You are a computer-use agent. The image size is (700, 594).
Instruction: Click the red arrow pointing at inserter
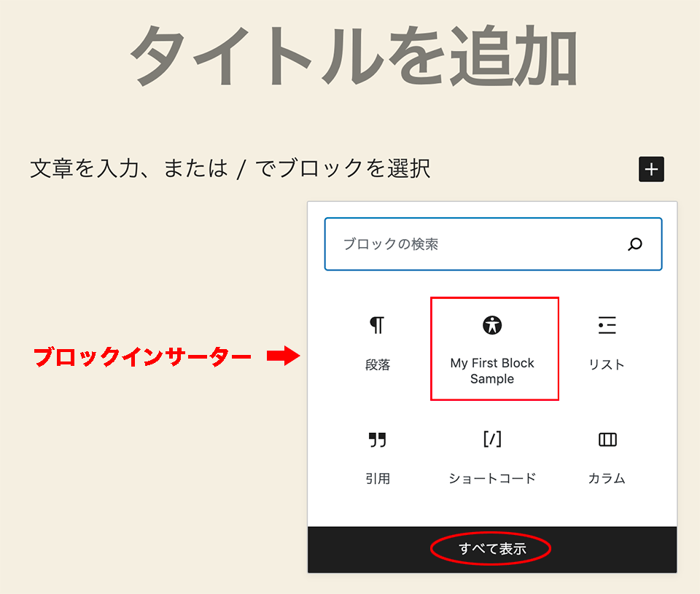(x=283, y=356)
